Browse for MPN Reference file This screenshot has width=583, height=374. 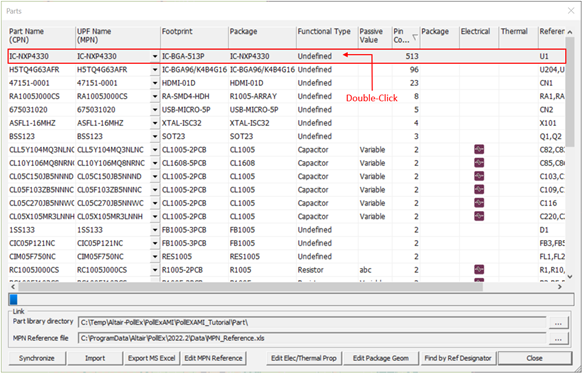pyautogui.click(x=558, y=339)
